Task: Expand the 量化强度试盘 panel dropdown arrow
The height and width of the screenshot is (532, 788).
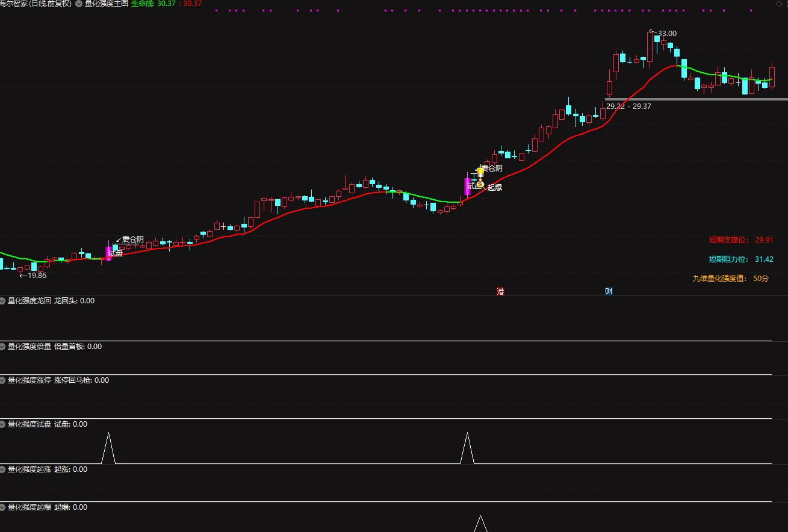Action: tap(3, 424)
